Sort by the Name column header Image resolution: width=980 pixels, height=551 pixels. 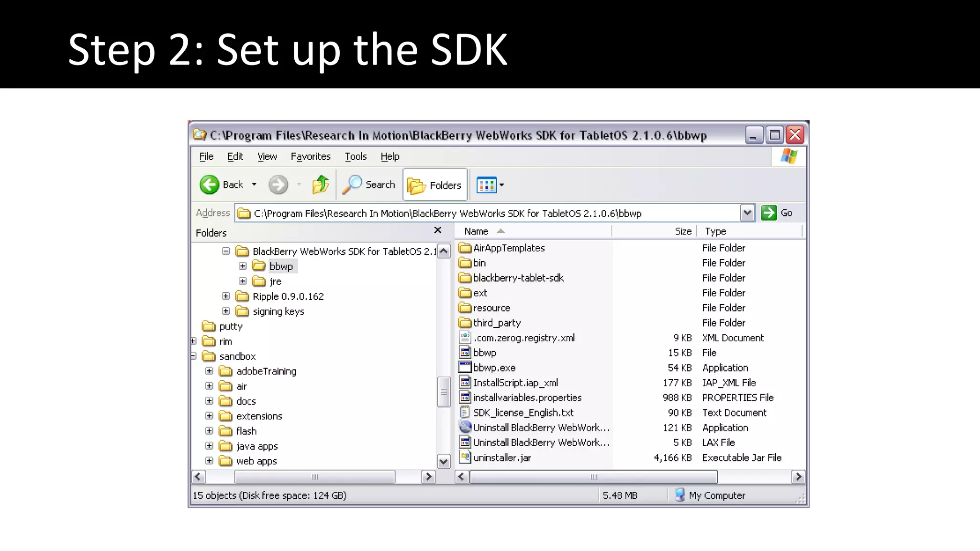[x=533, y=231]
